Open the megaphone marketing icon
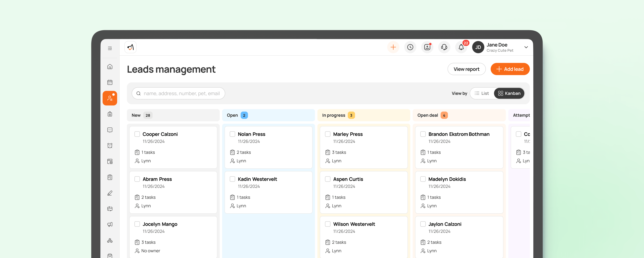 (x=110, y=224)
